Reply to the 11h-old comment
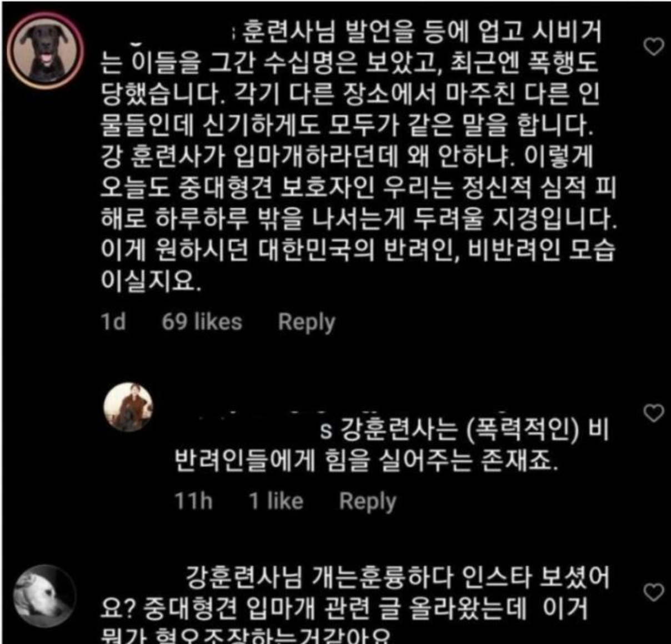 coord(368,501)
